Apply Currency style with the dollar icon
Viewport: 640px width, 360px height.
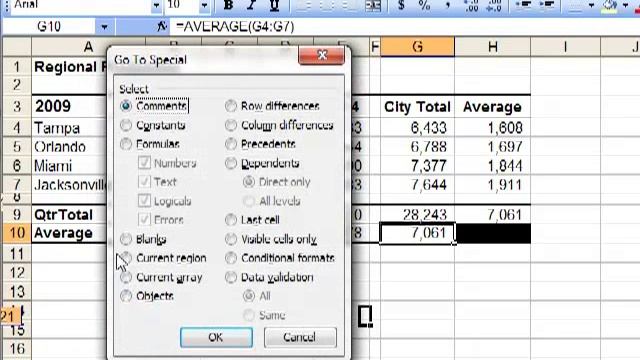401,5
